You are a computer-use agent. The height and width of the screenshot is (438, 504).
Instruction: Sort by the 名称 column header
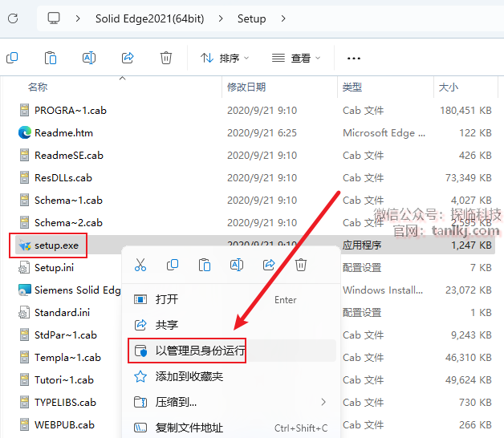pos(38,87)
